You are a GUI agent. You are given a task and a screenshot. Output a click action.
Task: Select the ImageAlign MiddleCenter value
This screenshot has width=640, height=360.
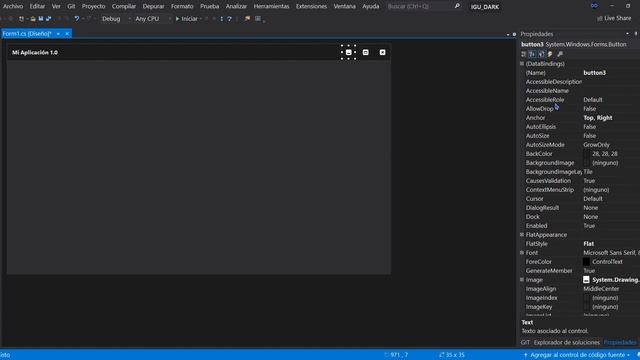point(601,289)
